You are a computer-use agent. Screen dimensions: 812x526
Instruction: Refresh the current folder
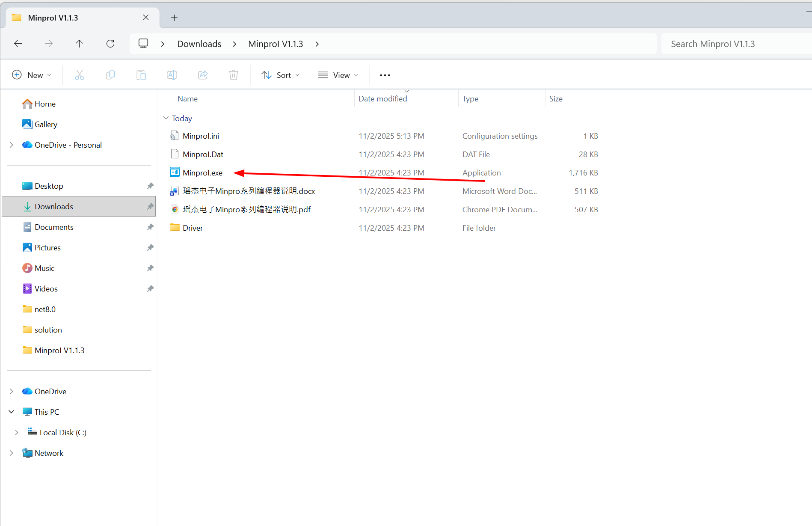pos(110,44)
